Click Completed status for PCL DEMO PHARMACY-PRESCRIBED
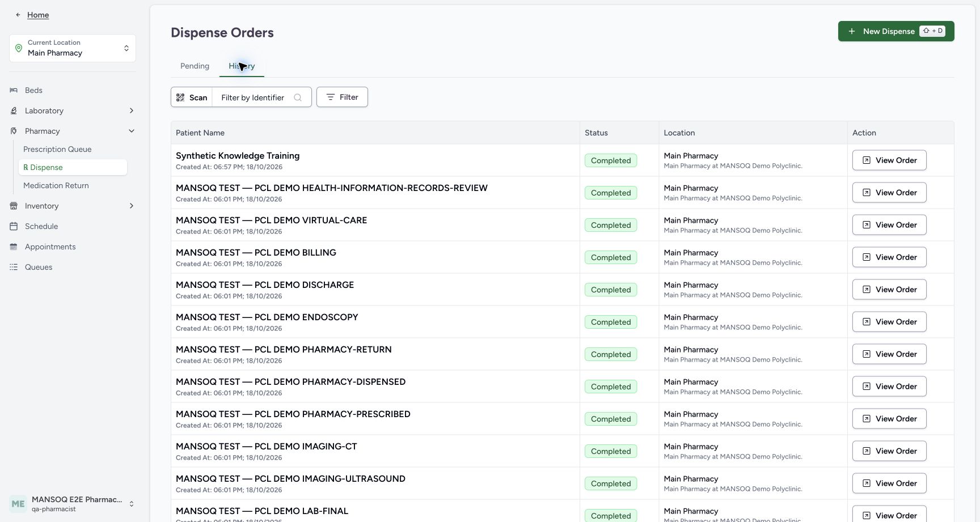The height and width of the screenshot is (522, 980). click(x=611, y=419)
